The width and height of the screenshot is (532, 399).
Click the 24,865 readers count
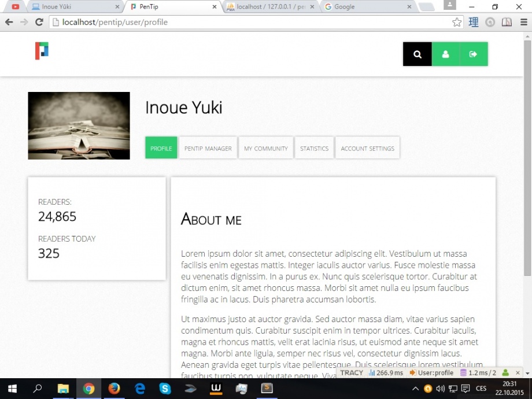(x=57, y=216)
